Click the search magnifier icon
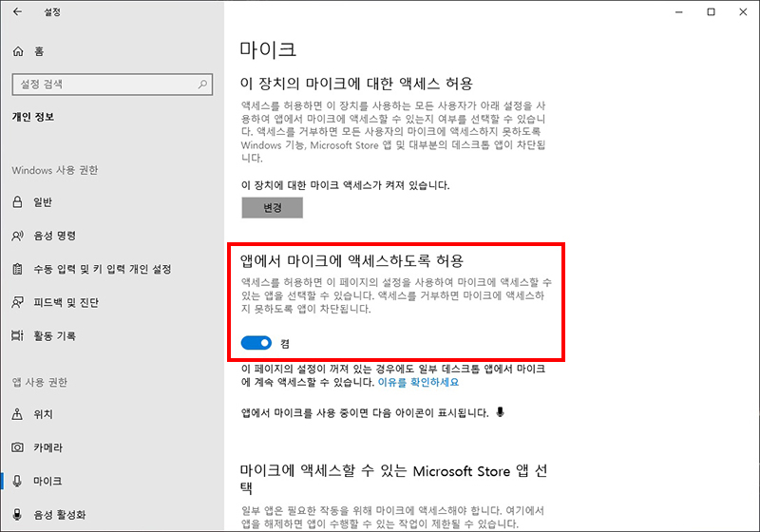 pos(202,85)
